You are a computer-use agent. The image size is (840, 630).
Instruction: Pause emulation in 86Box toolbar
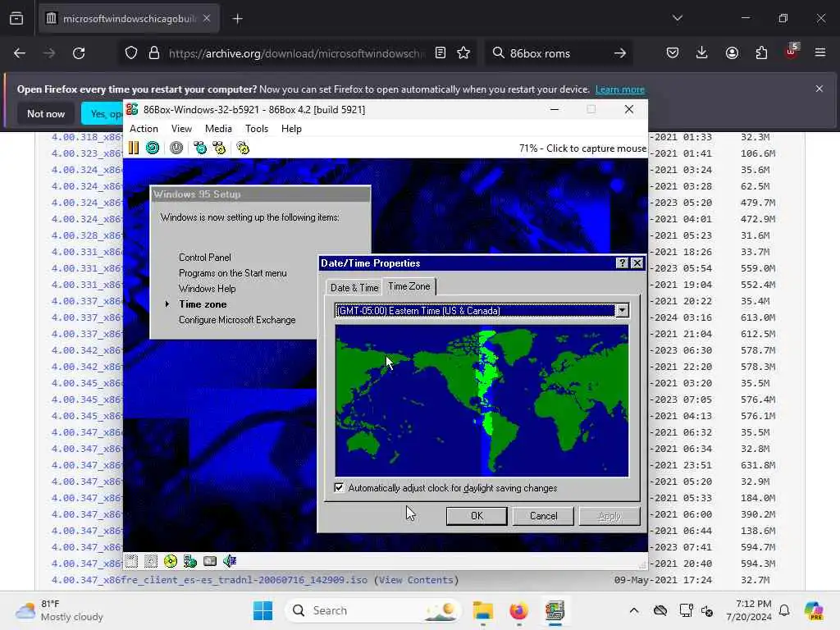click(134, 148)
